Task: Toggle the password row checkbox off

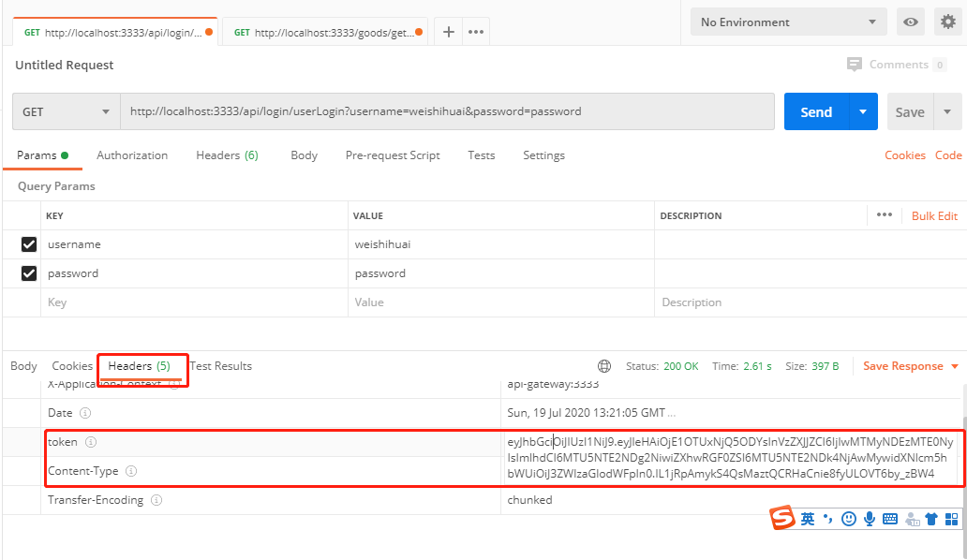Action: pos(29,273)
